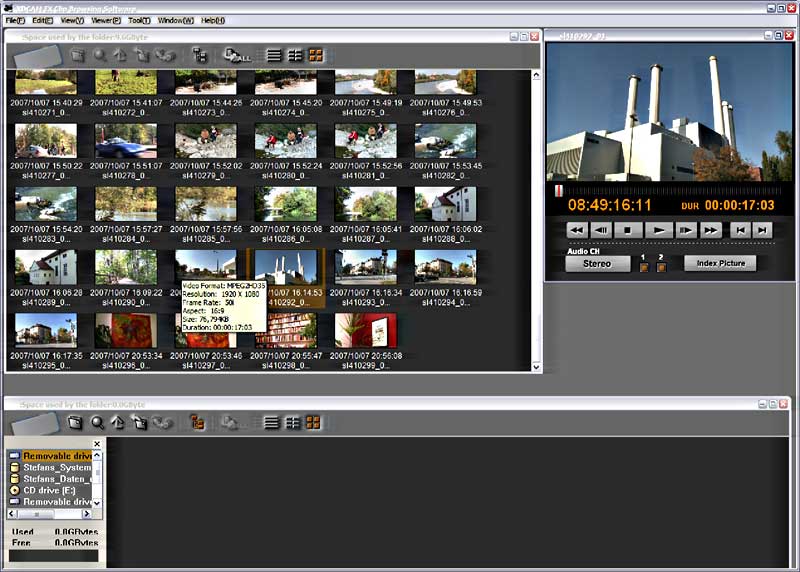Toggle audio channel 2
Image resolution: width=800 pixels, height=572 pixels.
[x=661, y=267]
